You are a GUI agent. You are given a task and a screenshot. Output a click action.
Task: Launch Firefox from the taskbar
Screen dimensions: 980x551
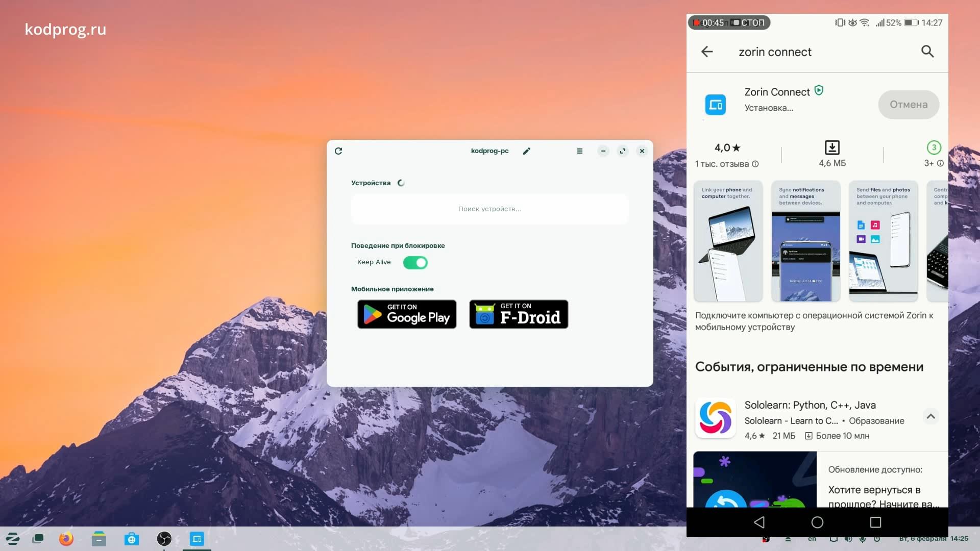66,539
